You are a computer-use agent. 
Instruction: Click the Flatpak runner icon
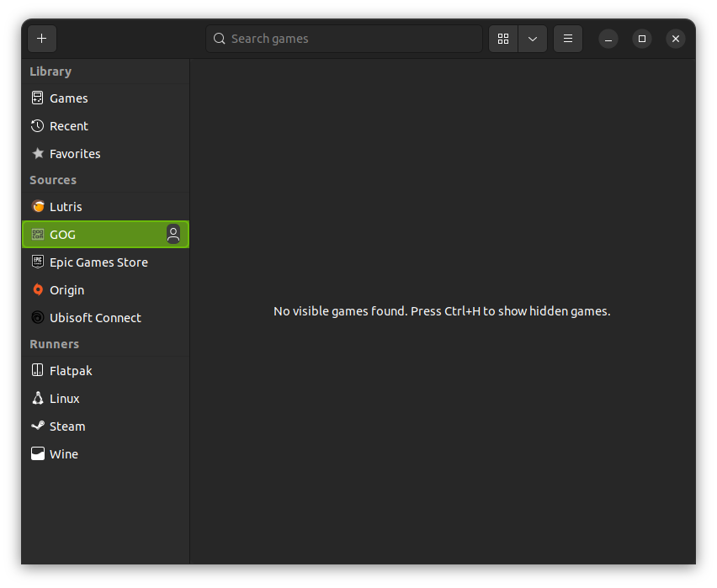[x=38, y=370]
